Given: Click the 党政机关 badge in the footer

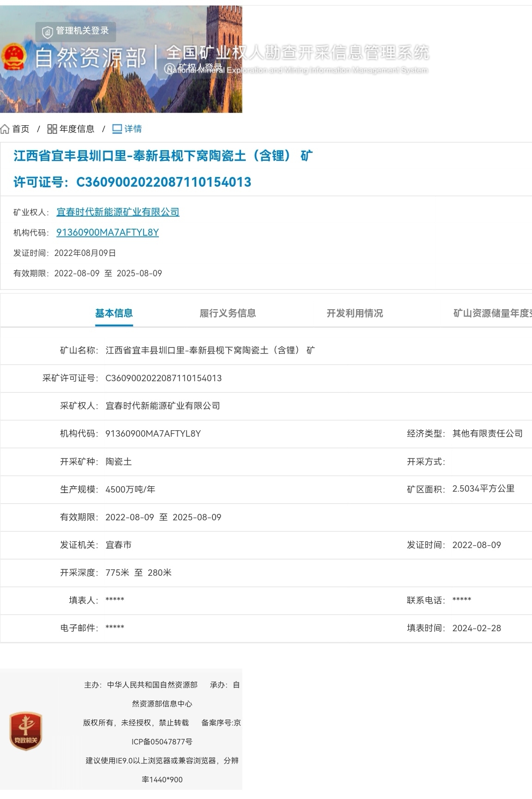Looking at the screenshot, I should point(26,731).
